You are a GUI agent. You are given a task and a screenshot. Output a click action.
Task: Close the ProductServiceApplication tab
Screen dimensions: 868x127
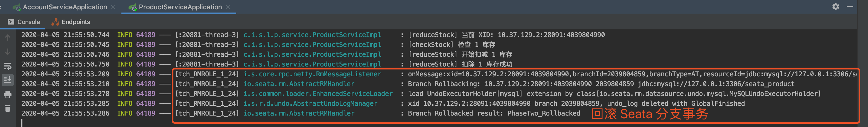pos(228,7)
